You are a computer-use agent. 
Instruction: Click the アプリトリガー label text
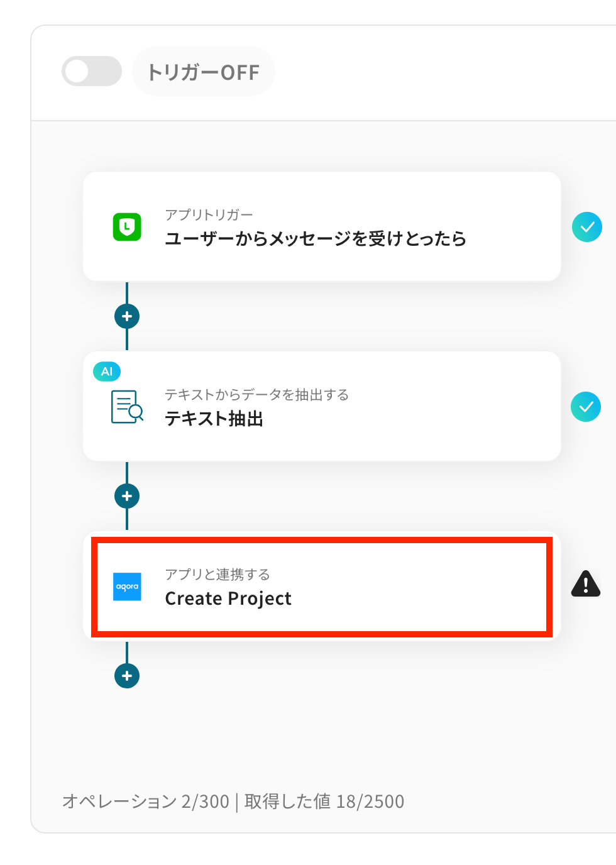tap(209, 215)
